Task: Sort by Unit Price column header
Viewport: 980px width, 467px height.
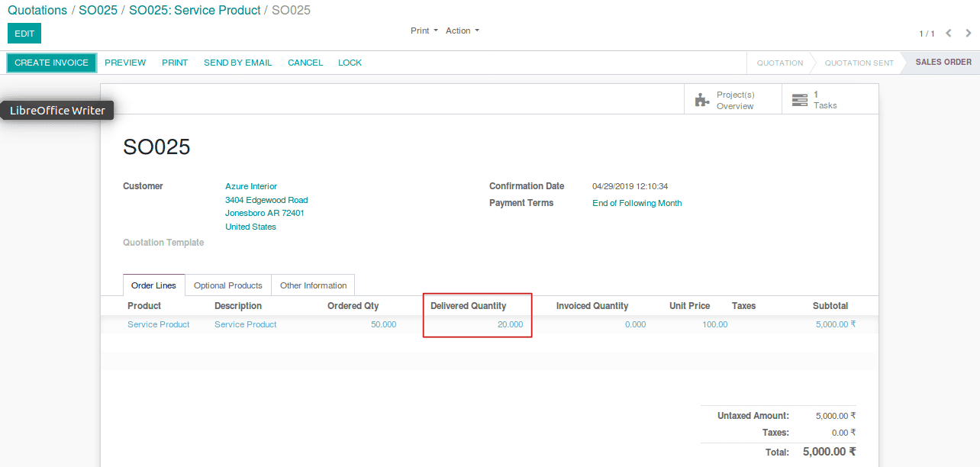Action: tap(690, 306)
